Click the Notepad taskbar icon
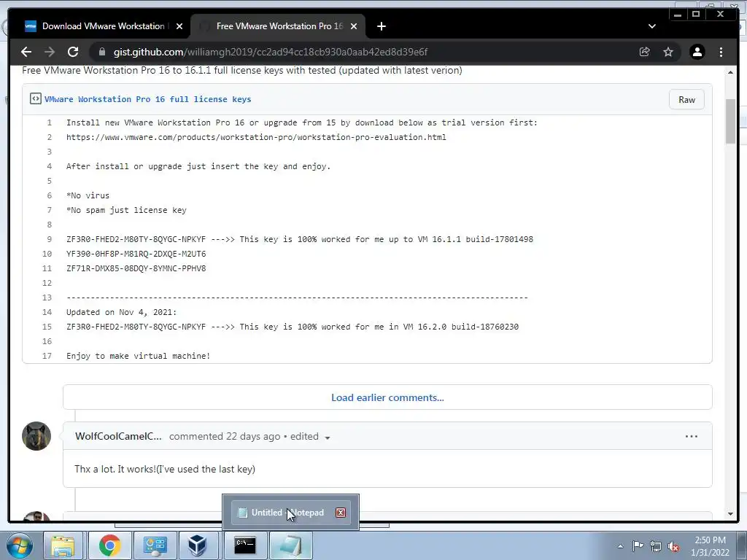The width and height of the screenshot is (747, 560). tap(290, 545)
